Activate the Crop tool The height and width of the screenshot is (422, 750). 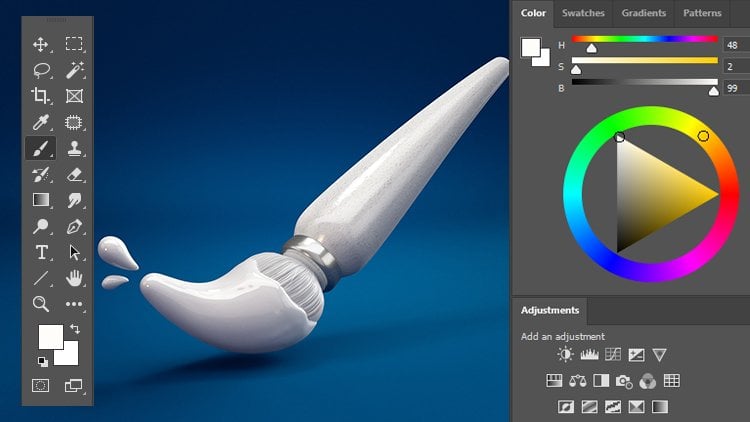click(41, 96)
